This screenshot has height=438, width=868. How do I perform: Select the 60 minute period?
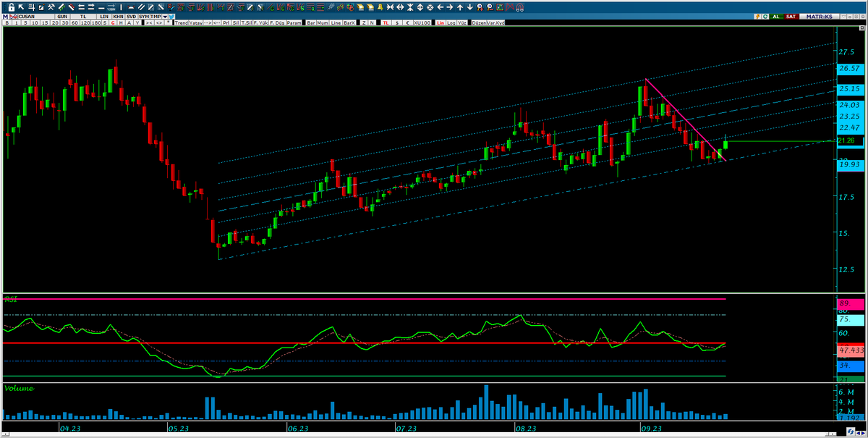[x=75, y=23]
